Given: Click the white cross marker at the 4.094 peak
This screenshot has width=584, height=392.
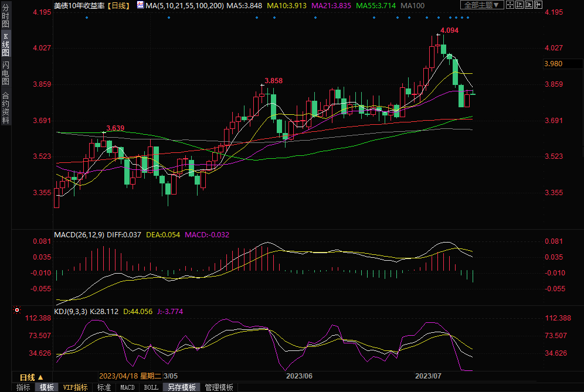Looking at the screenshot, I should (x=437, y=36).
